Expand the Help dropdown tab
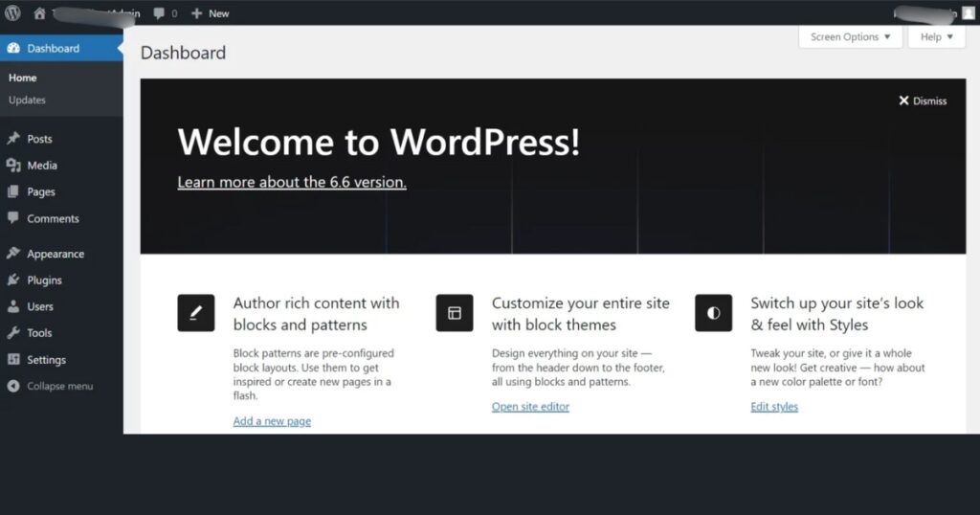This screenshot has width=980, height=515. click(x=936, y=37)
